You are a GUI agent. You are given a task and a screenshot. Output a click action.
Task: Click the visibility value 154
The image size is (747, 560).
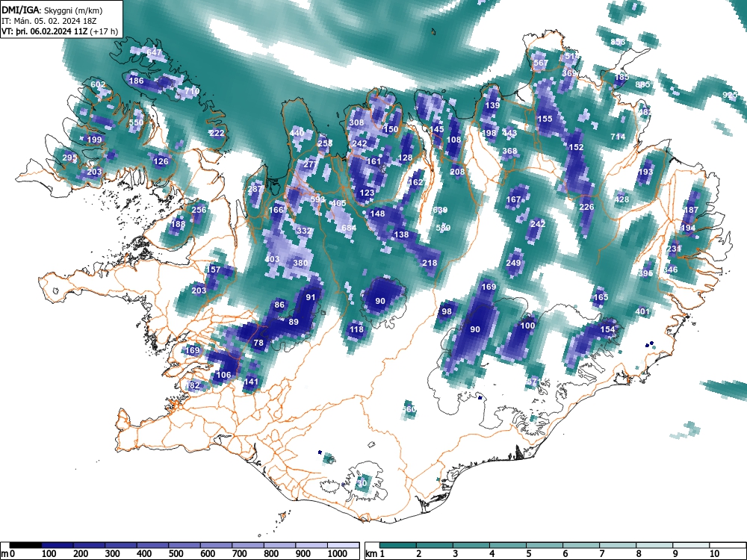(x=607, y=329)
